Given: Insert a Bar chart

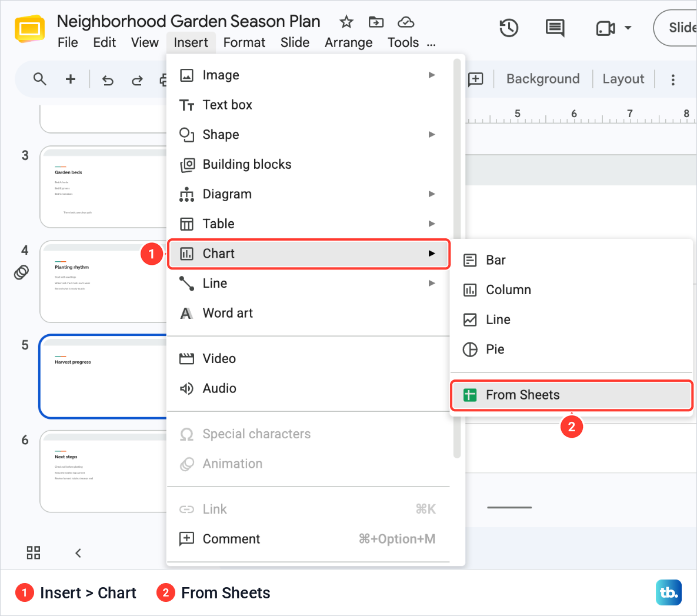Looking at the screenshot, I should pos(572,260).
